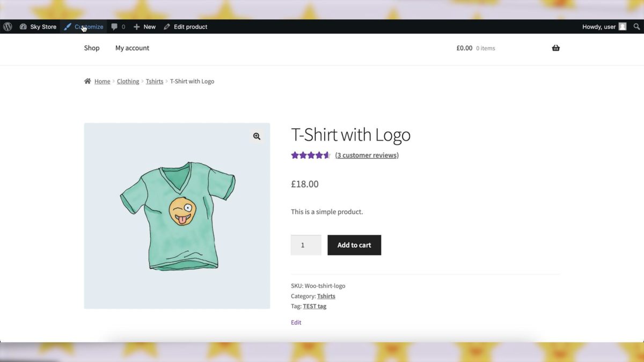This screenshot has height=362, width=644.
Task: Open the TEST tag link
Action: click(x=314, y=306)
